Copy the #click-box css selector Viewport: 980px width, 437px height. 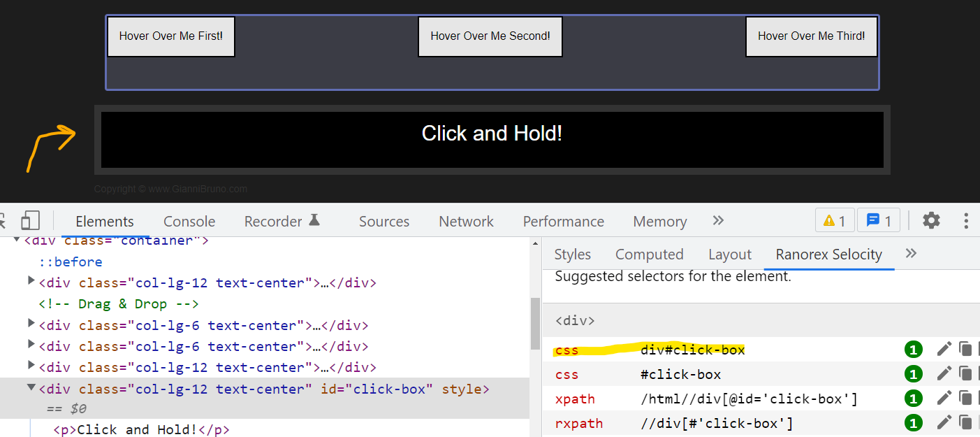(x=965, y=374)
